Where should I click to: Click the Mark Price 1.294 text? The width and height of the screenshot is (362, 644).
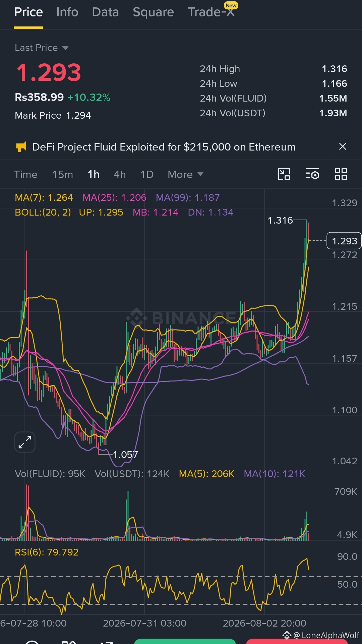coord(53,116)
